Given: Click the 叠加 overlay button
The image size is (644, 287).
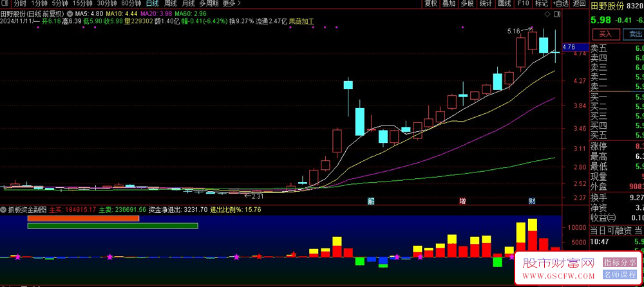Looking at the screenshot, I should [x=448, y=4].
